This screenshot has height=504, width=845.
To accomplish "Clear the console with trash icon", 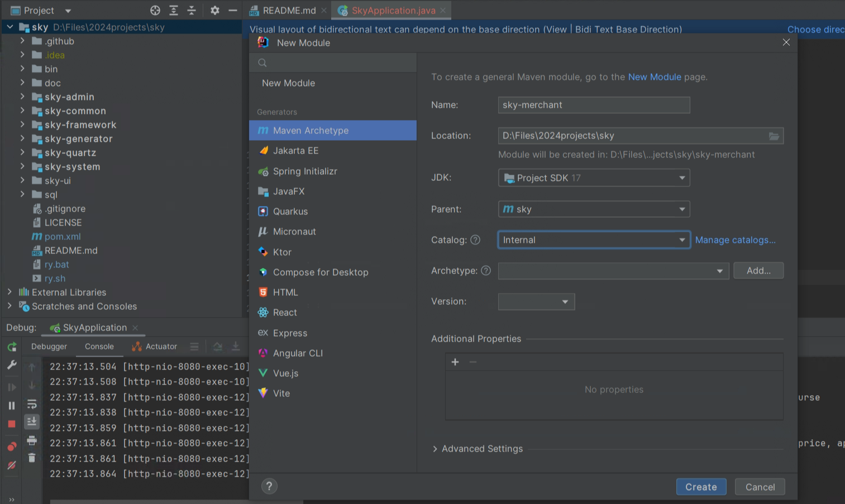I will [32, 458].
